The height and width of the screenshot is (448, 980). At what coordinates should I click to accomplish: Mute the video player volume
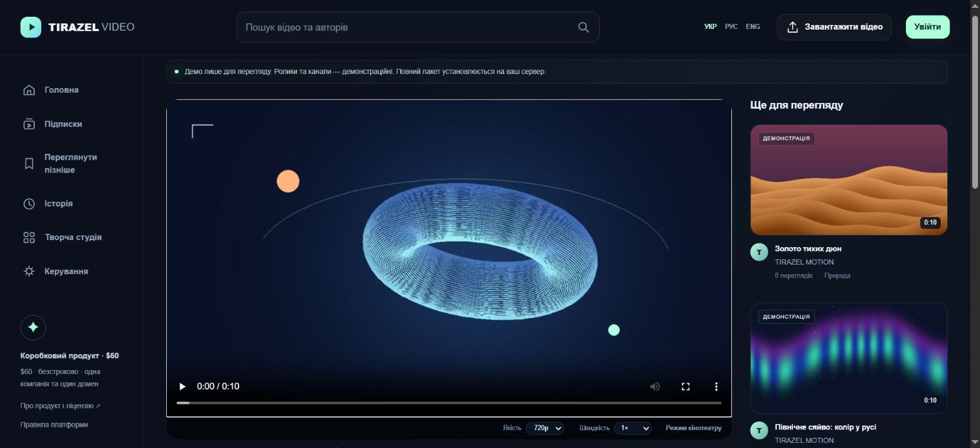655,386
